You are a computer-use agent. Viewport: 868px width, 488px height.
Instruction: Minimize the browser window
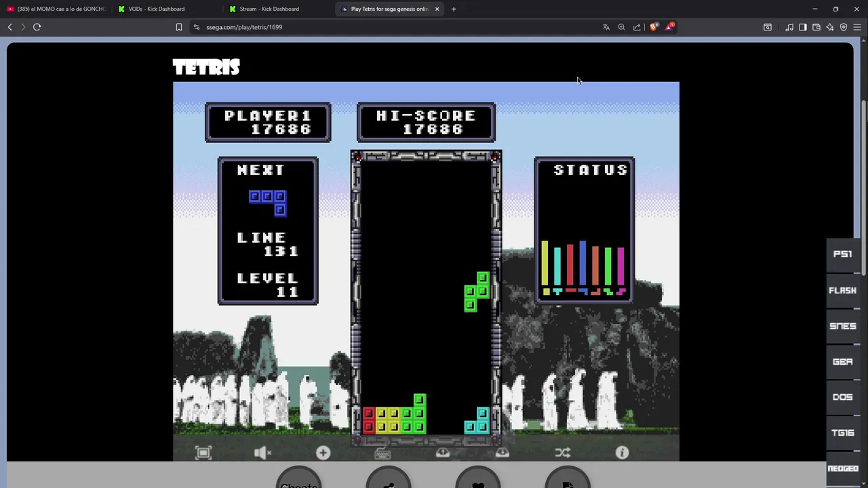(x=815, y=9)
